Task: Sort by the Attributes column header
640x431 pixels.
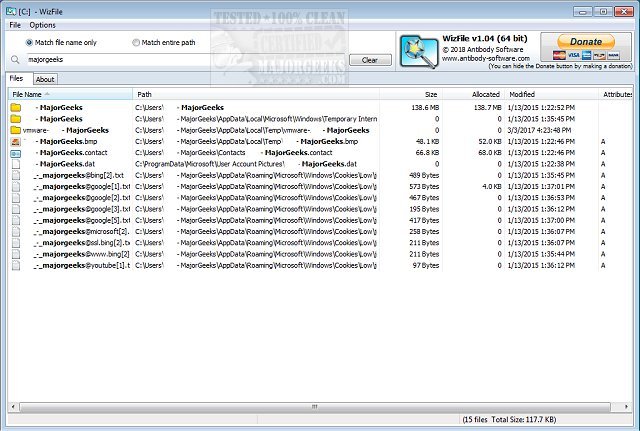Action: (616, 94)
